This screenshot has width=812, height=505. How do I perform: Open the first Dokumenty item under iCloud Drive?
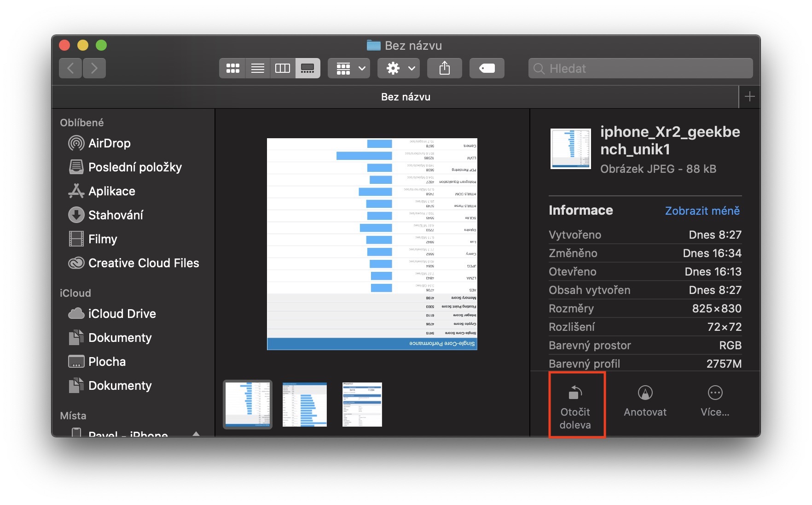[110, 338]
